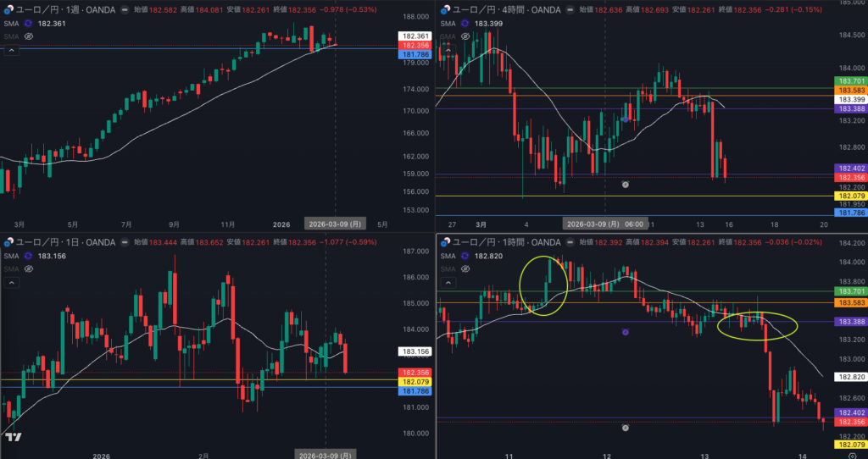This screenshot has width=868, height=459.
Task: Click the purple event marker on 1-hour chart
Action: click(626, 332)
